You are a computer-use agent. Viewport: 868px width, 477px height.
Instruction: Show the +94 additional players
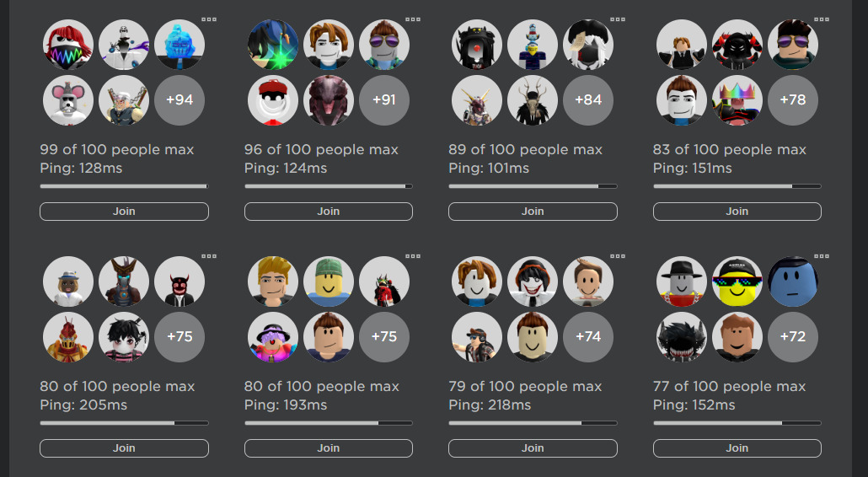click(x=179, y=100)
